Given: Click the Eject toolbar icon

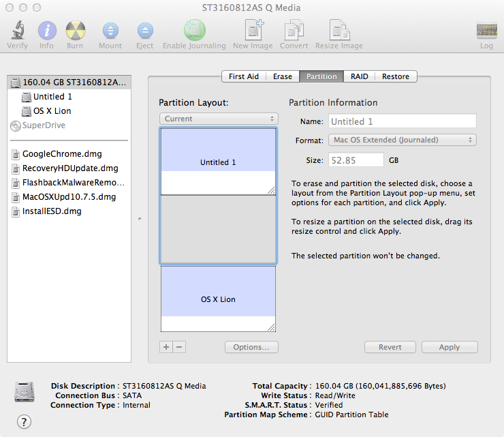Looking at the screenshot, I should tap(145, 31).
